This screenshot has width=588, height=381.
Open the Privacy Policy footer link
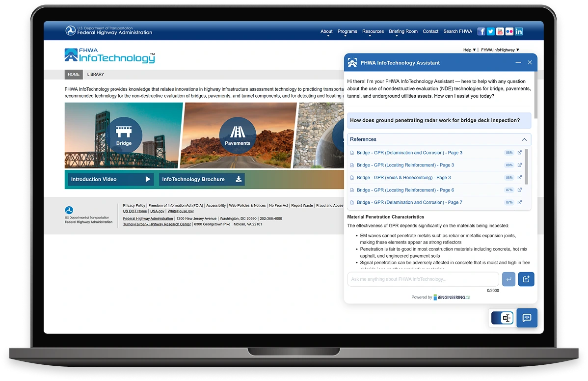click(x=134, y=205)
